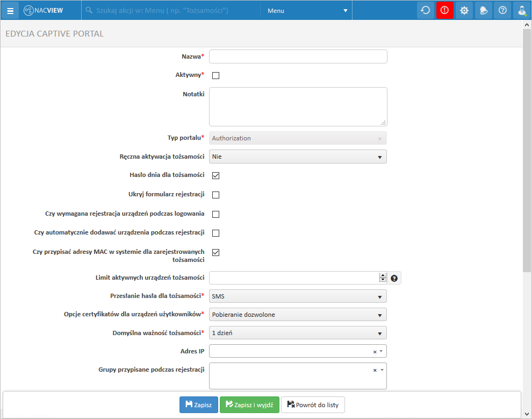Open the Menu selector in top bar
This screenshot has height=419, width=532.
pos(307,11)
